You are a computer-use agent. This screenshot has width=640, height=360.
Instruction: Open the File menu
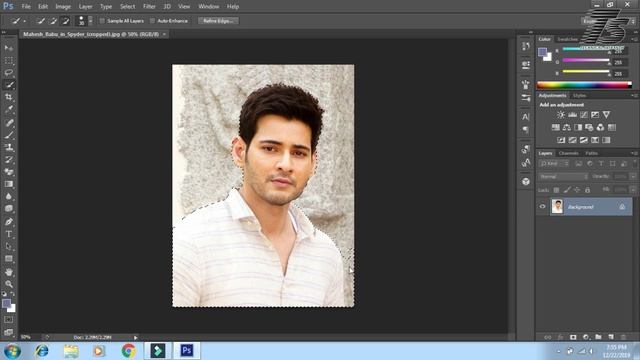tap(26, 7)
